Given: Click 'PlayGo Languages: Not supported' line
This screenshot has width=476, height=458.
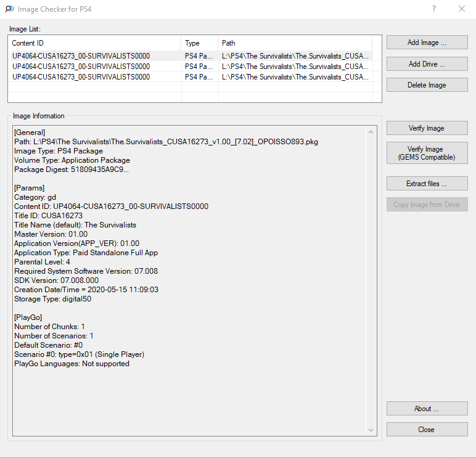Looking at the screenshot, I should pos(72,364).
